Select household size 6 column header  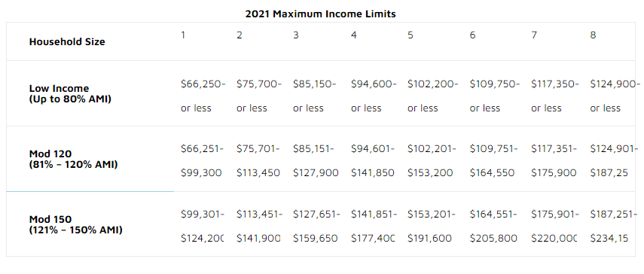coord(473,35)
